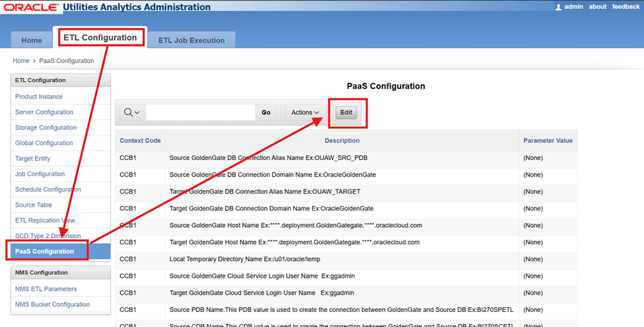
Task: Open ETL Replication View in sidebar
Action: coord(44,220)
